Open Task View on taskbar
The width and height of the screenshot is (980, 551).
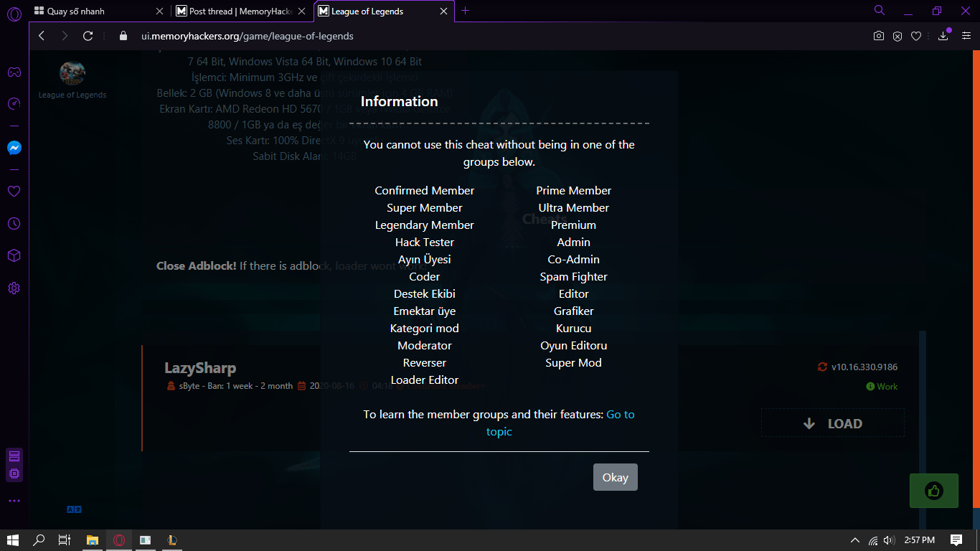(x=65, y=540)
